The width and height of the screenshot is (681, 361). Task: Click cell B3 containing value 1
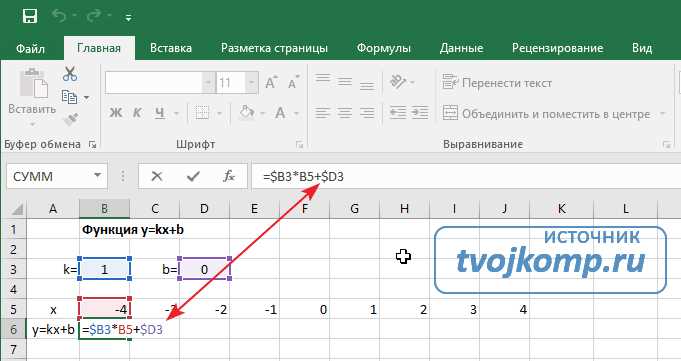104,269
